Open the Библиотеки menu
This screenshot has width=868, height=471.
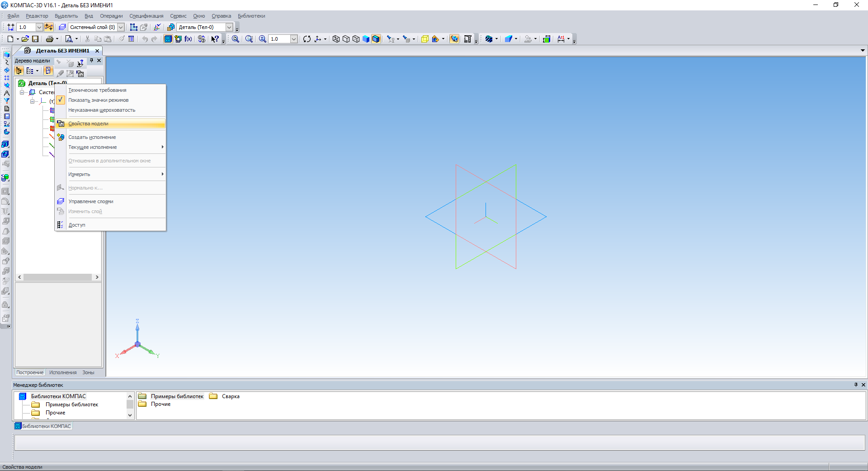pyautogui.click(x=251, y=16)
